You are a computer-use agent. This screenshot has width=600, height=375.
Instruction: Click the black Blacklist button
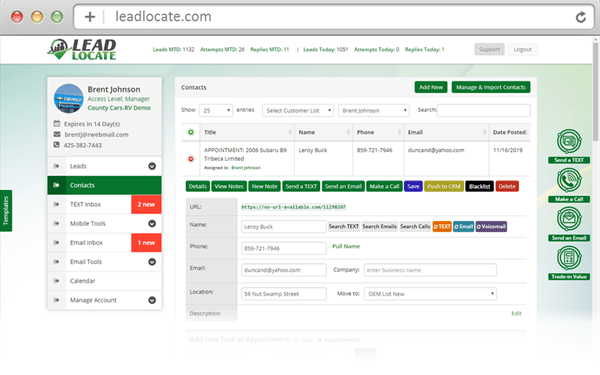pyautogui.click(x=479, y=186)
